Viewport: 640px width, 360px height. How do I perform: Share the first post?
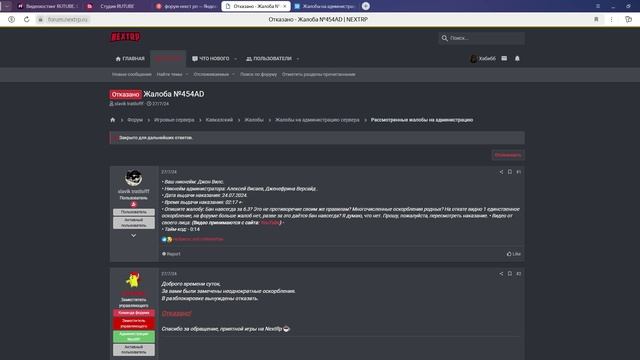501,172
